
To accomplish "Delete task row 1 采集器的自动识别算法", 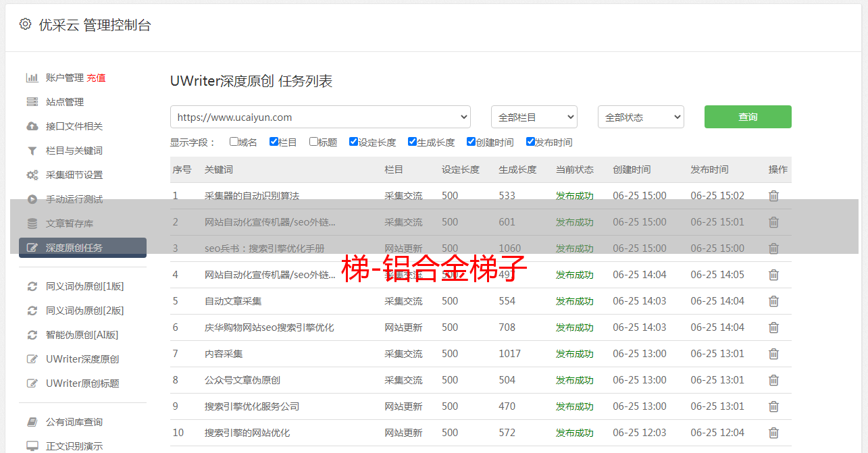I will coord(773,196).
